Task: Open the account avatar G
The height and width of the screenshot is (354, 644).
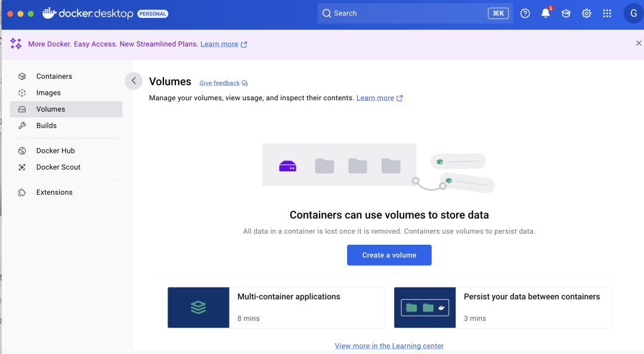Action: point(634,13)
